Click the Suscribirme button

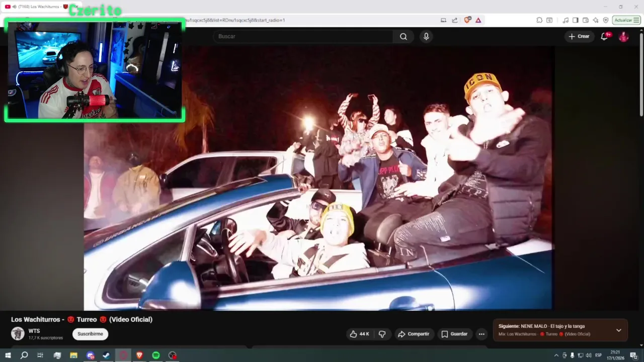pos(90,334)
